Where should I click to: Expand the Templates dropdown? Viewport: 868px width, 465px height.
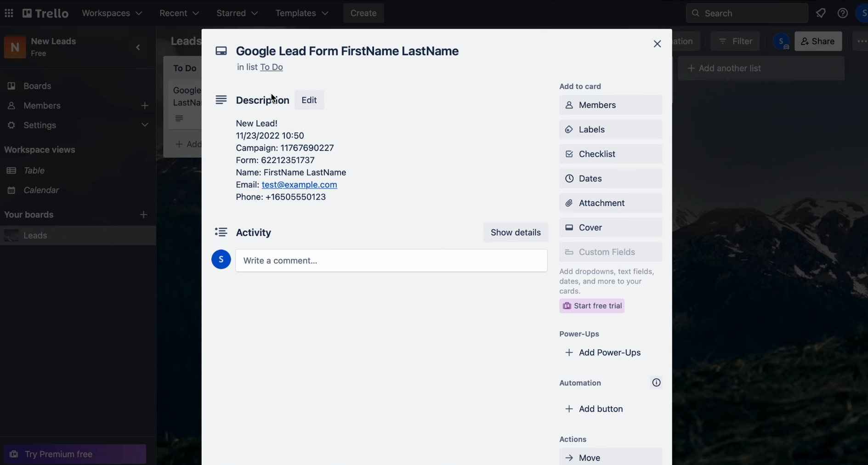[302, 13]
